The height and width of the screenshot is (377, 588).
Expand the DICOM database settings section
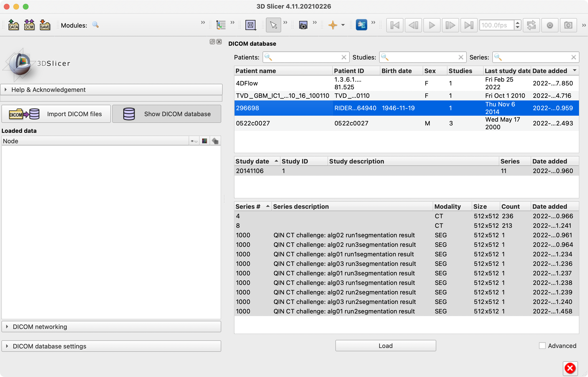click(49, 346)
